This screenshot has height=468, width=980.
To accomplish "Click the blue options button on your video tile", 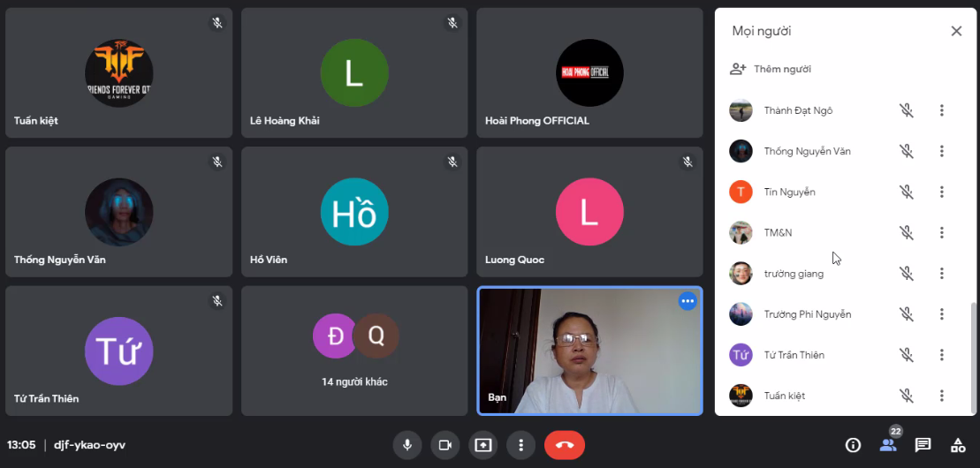I will click(x=688, y=301).
